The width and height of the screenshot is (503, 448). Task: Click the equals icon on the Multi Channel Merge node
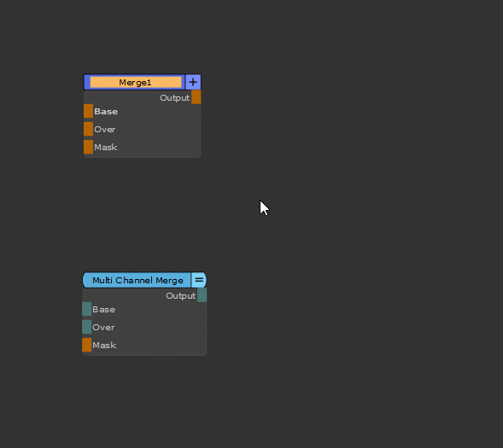[x=199, y=280]
